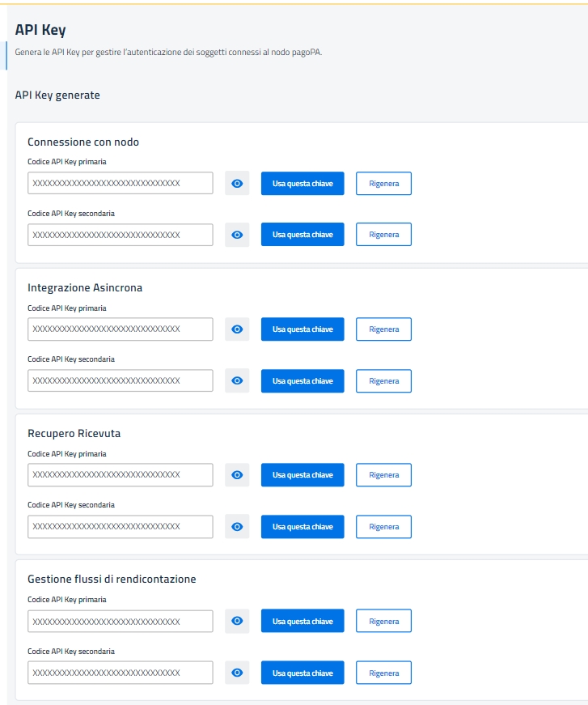Regenerate Gestione flussi di rendicontazione secondary key
This screenshot has height=705, width=588.
[x=383, y=673]
